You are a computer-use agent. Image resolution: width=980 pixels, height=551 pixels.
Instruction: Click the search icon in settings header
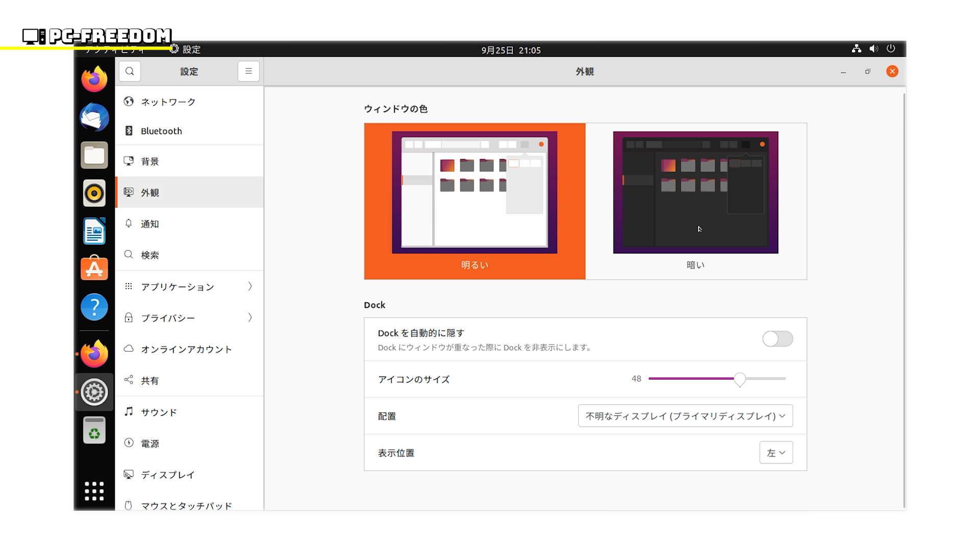point(130,71)
